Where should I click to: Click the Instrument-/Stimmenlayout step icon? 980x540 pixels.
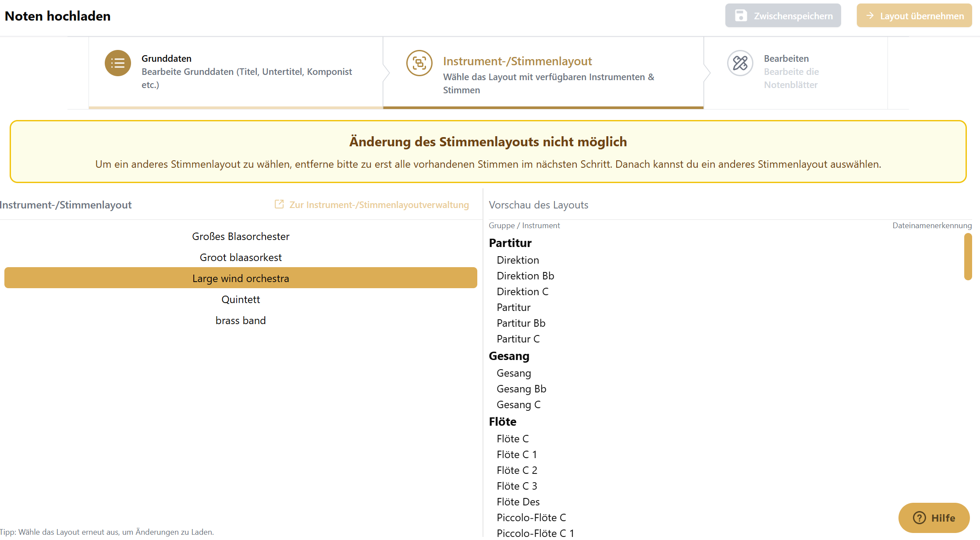pyautogui.click(x=419, y=64)
